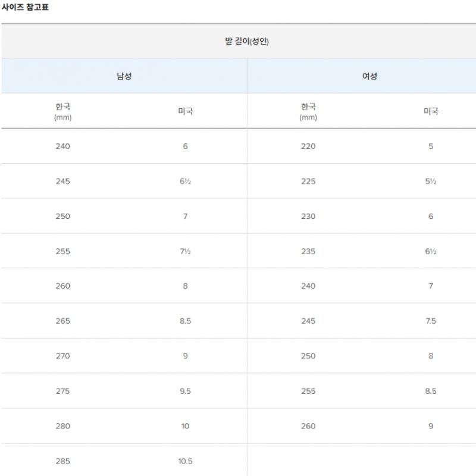The width and height of the screenshot is (476, 476).
Task: Pick the 275 mm size cell
Action: pos(62,391)
